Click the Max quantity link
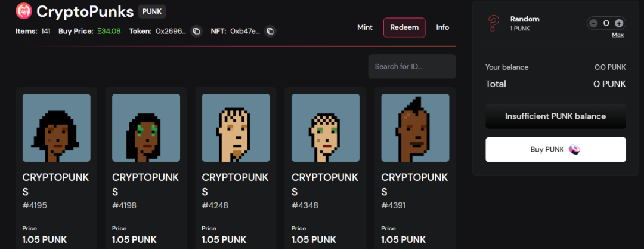Viewport: 644px width, 249px height. (618, 35)
